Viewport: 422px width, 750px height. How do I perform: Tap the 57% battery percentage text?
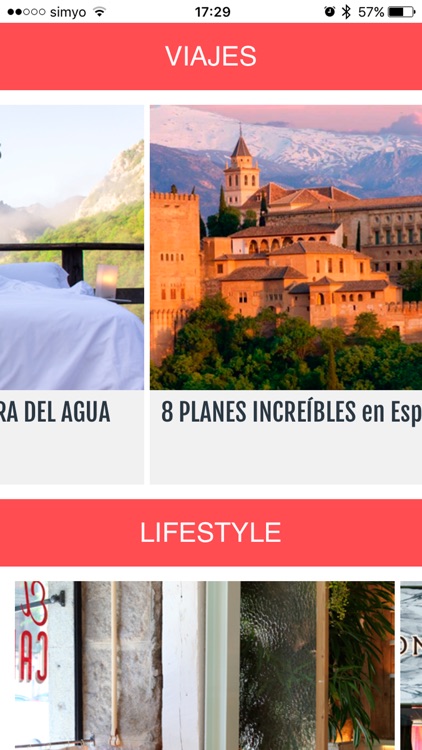(x=371, y=11)
